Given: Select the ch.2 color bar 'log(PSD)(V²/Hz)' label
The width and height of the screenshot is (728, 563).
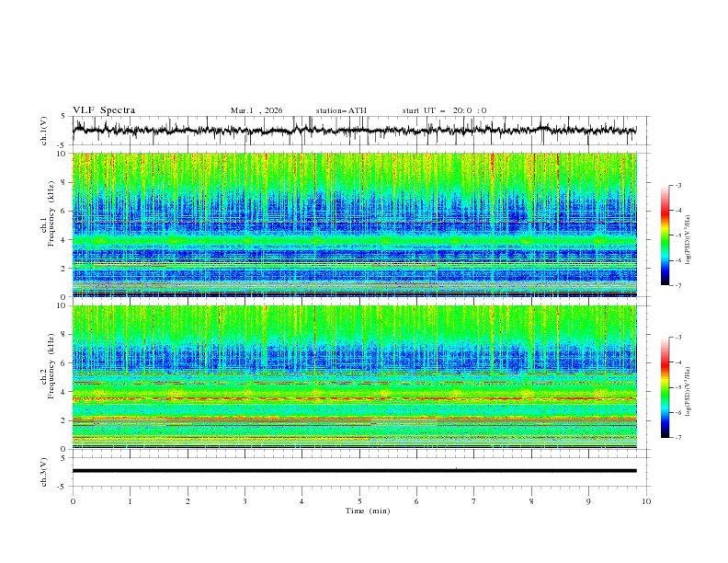Looking at the screenshot, I should [x=688, y=392].
